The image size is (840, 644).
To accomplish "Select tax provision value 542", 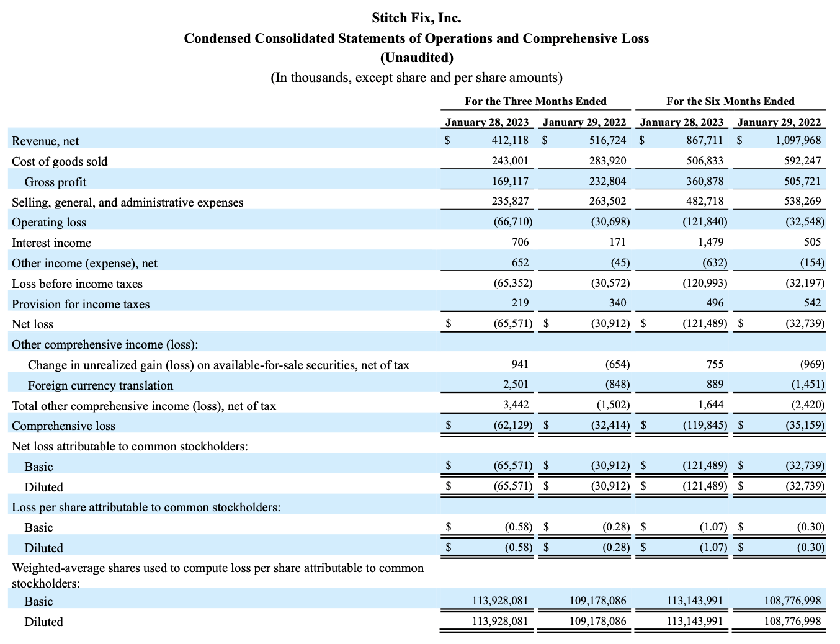I will (812, 303).
